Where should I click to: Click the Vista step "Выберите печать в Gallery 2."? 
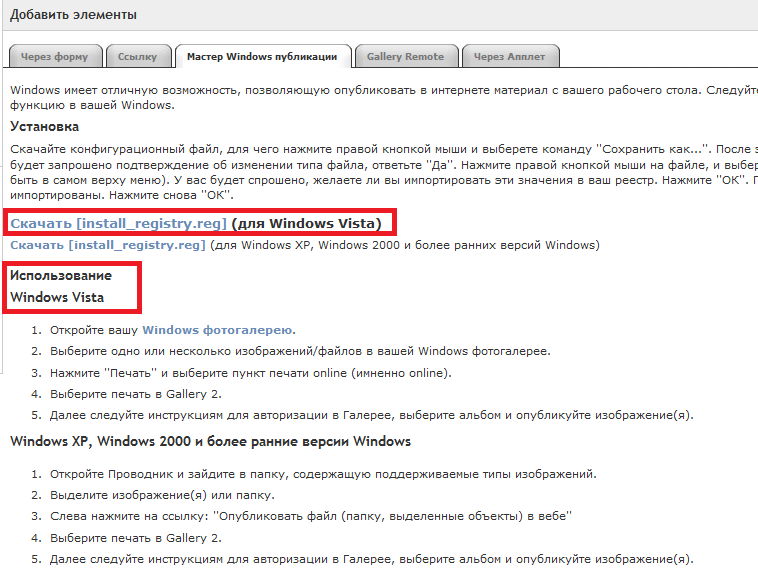(136, 394)
